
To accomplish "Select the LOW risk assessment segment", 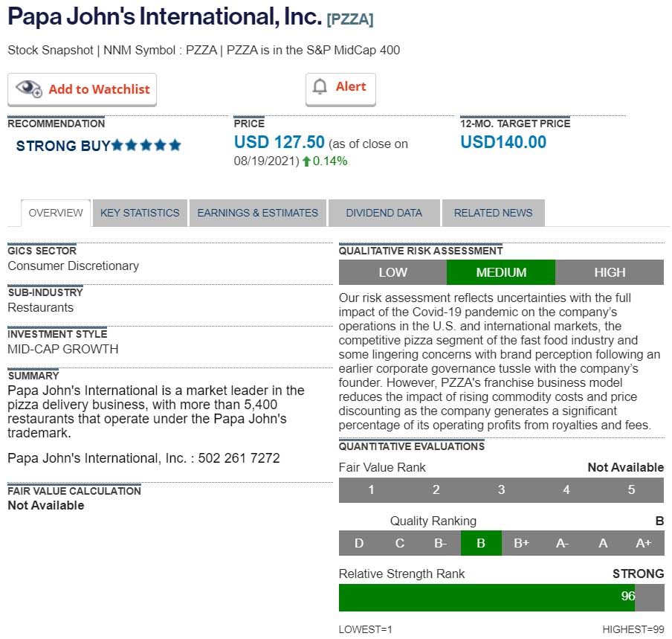I will click(392, 272).
